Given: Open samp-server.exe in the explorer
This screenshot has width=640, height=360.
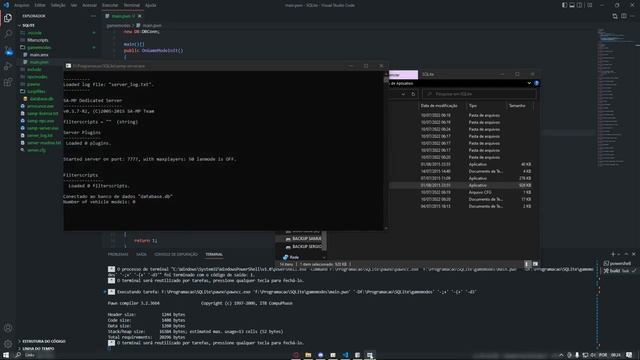Looking at the screenshot, I should point(43,128).
